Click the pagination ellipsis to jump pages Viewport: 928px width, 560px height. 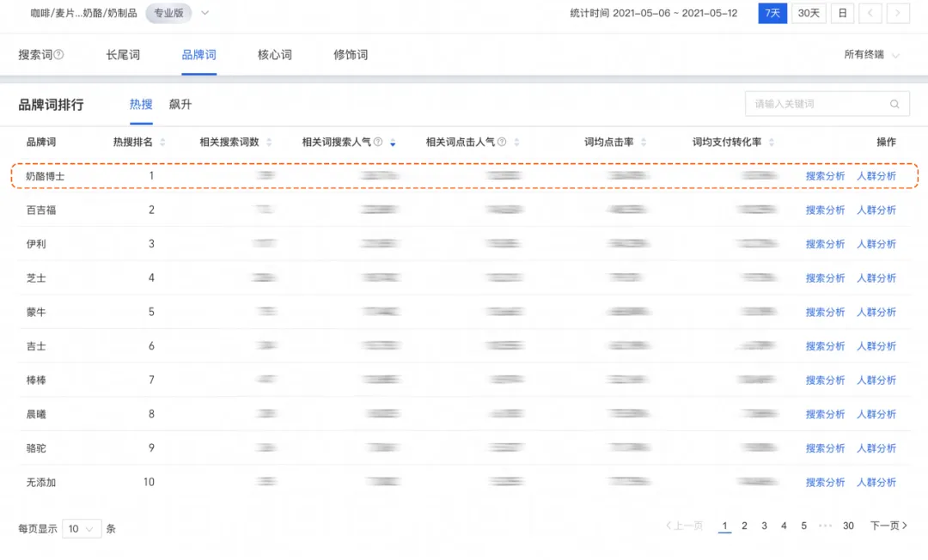tap(826, 526)
